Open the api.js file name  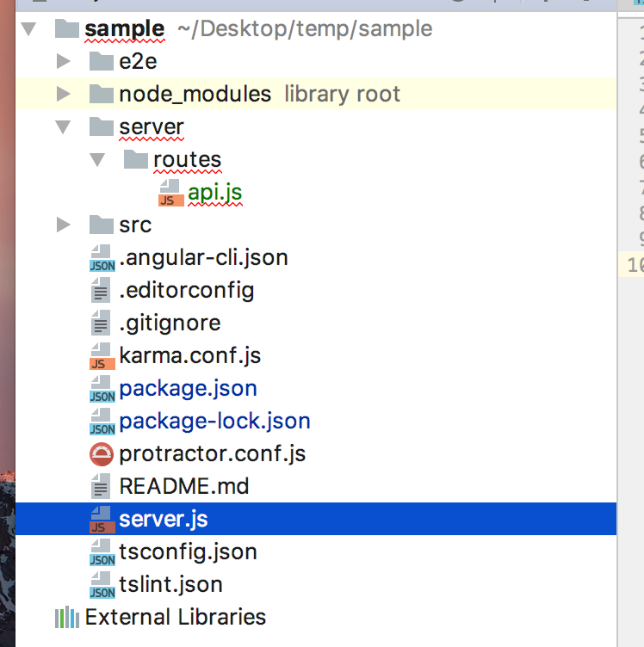point(214,192)
